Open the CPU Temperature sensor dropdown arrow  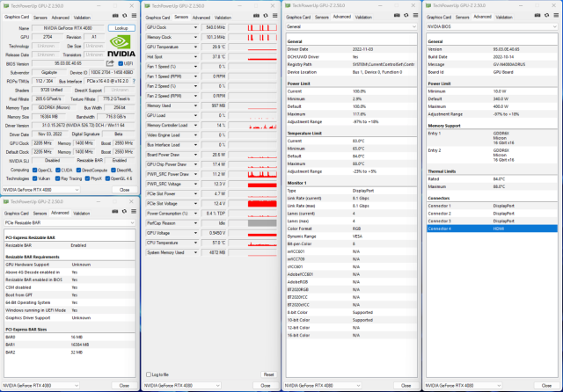point(195,243)
